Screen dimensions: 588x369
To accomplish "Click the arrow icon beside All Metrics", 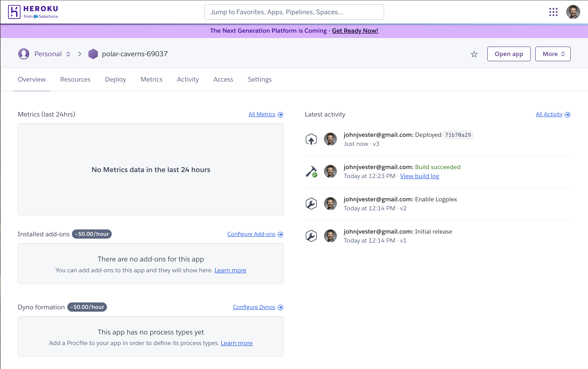I will coord(280,115).
